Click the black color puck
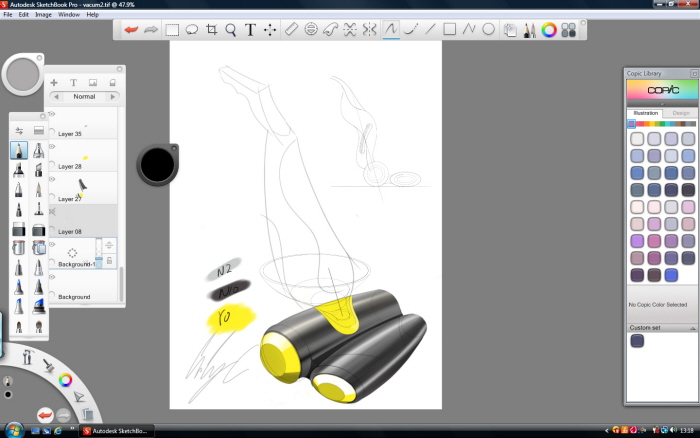 tap(157, 165)
